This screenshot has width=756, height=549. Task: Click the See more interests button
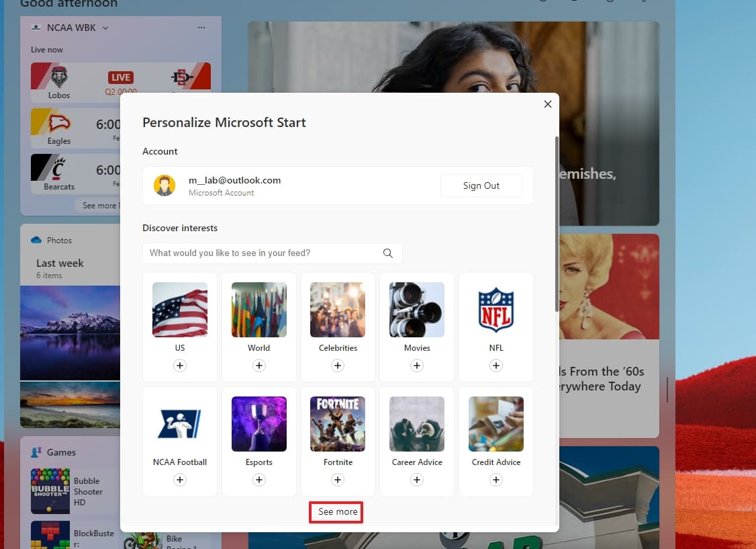click(336, 511)
